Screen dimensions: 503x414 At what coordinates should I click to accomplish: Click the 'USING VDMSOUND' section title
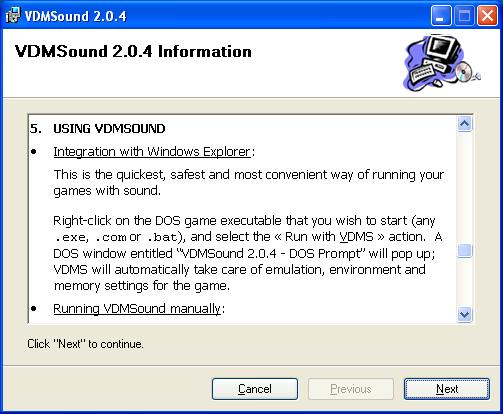109,129
